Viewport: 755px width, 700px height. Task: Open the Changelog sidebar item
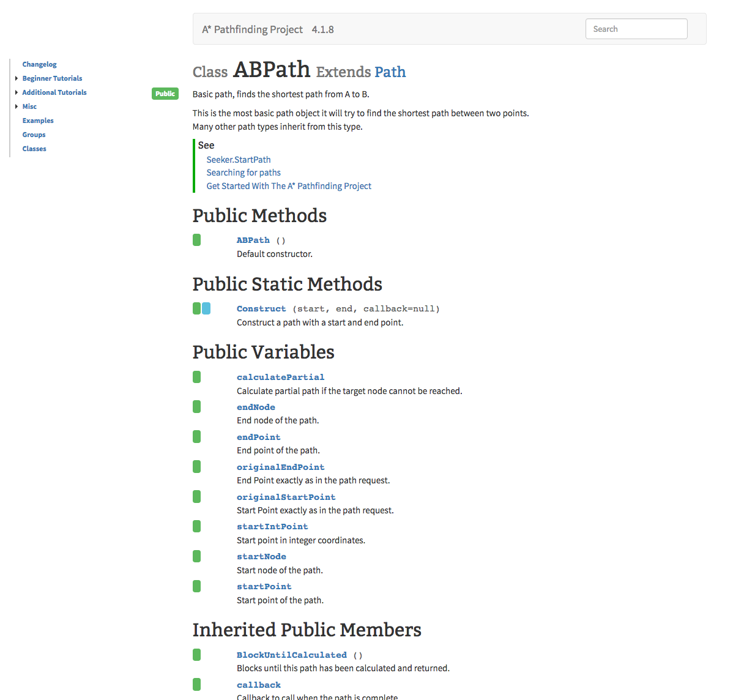(x=39, y=64)
